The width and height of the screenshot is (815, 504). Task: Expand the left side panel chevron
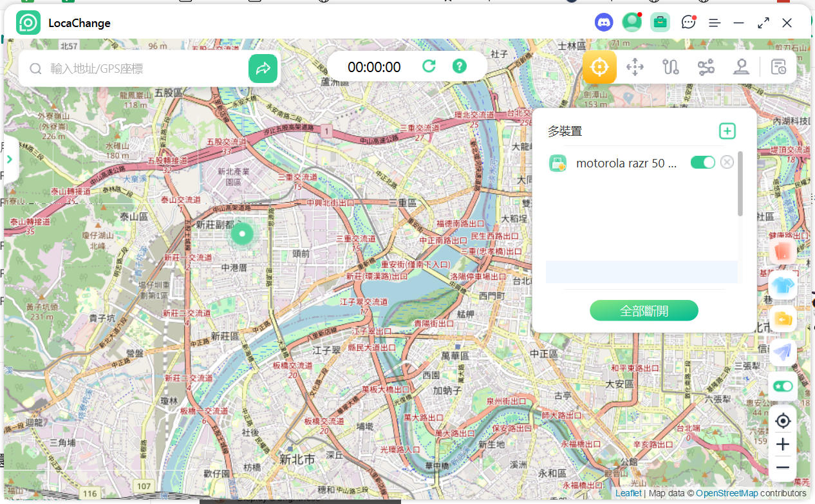(x=10, y=159)
